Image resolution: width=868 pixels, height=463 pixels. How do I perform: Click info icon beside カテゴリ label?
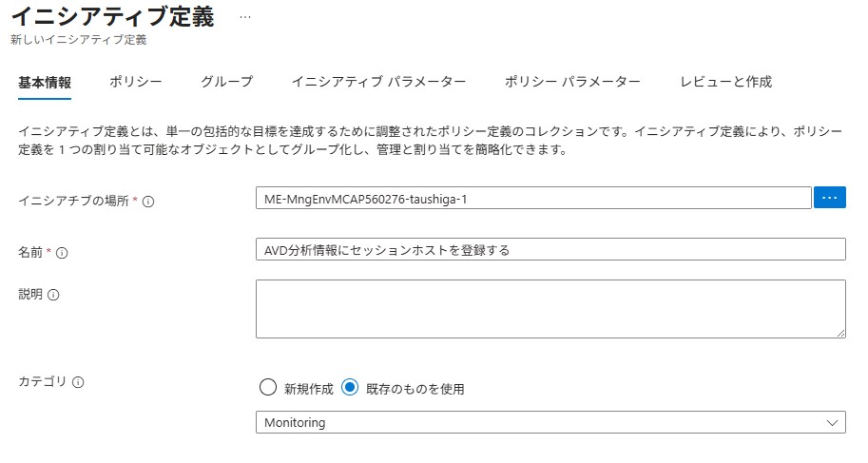(x=78, y=382)
